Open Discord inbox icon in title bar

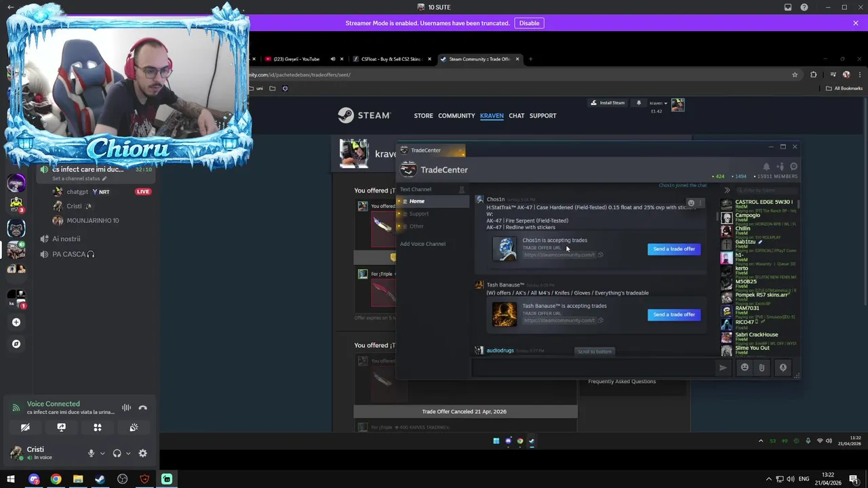(788, 7)
